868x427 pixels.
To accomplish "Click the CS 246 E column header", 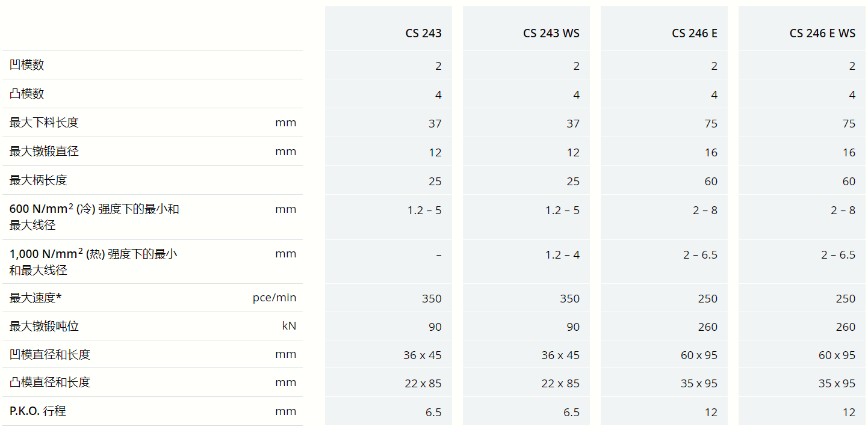I will [x=694, y=33].
